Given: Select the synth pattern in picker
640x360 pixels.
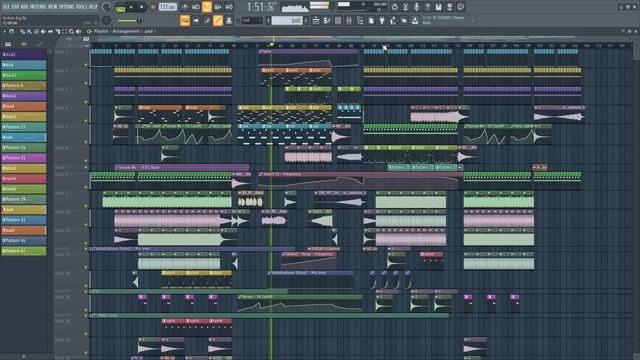Looking at the screenshot, I should [24, 179].
